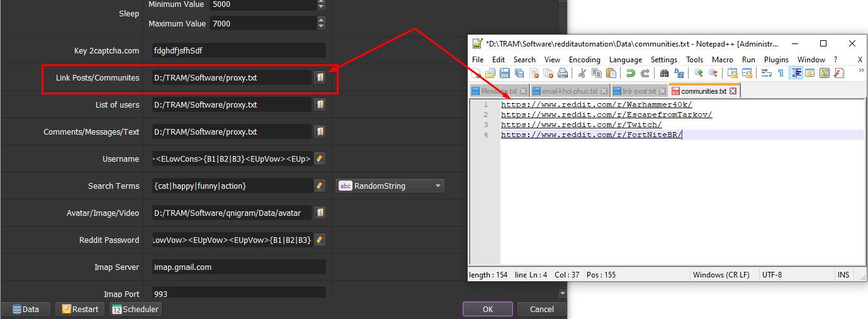Open the Language menu in Notepad++

point(626,59)
